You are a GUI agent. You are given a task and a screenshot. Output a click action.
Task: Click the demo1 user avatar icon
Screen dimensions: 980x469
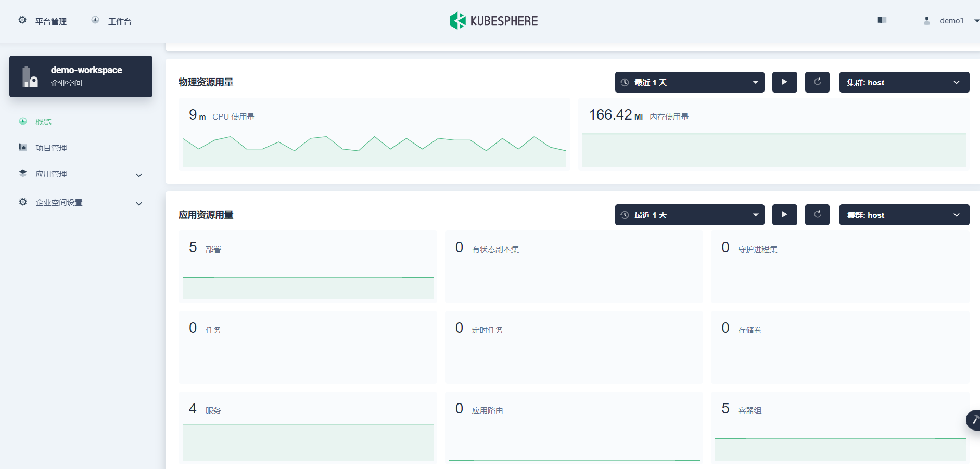[x=926, y=21]
